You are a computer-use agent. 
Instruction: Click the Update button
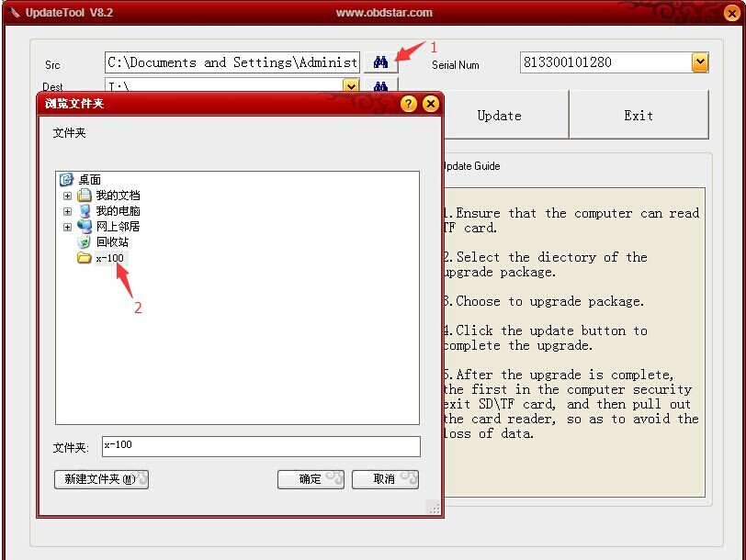point(499,116)
